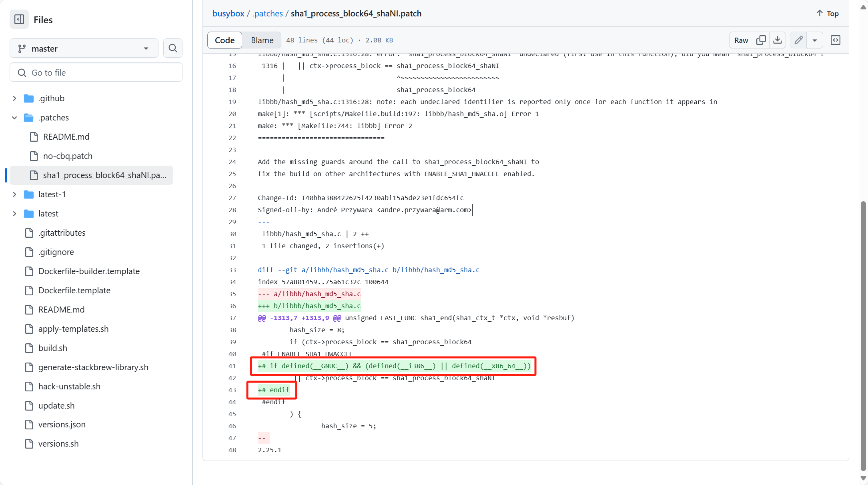Copy raw file contents icon
The image size is (868, 485).
(x=761, y=40)
